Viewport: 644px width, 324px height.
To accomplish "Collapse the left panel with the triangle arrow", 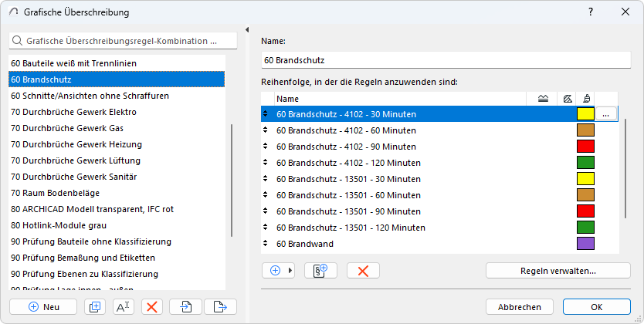I will [x=246, y=30].
